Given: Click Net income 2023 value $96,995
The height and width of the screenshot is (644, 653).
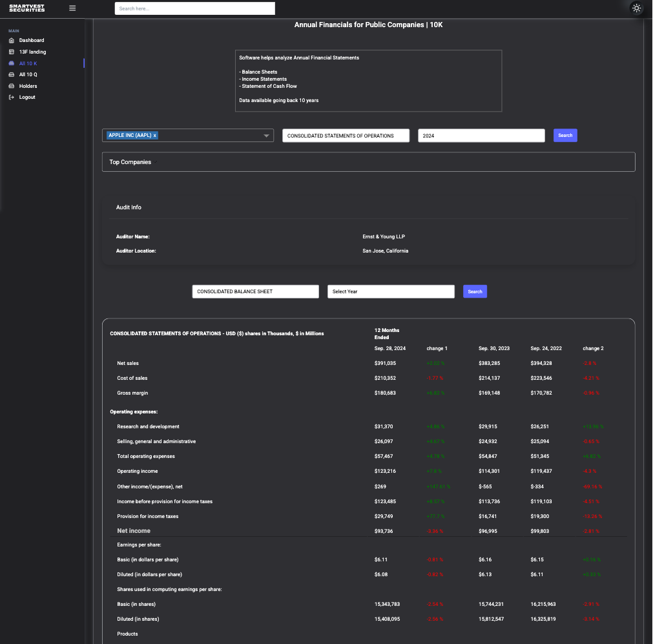Looking at the screenshot, I should click(x=488, y=532).
